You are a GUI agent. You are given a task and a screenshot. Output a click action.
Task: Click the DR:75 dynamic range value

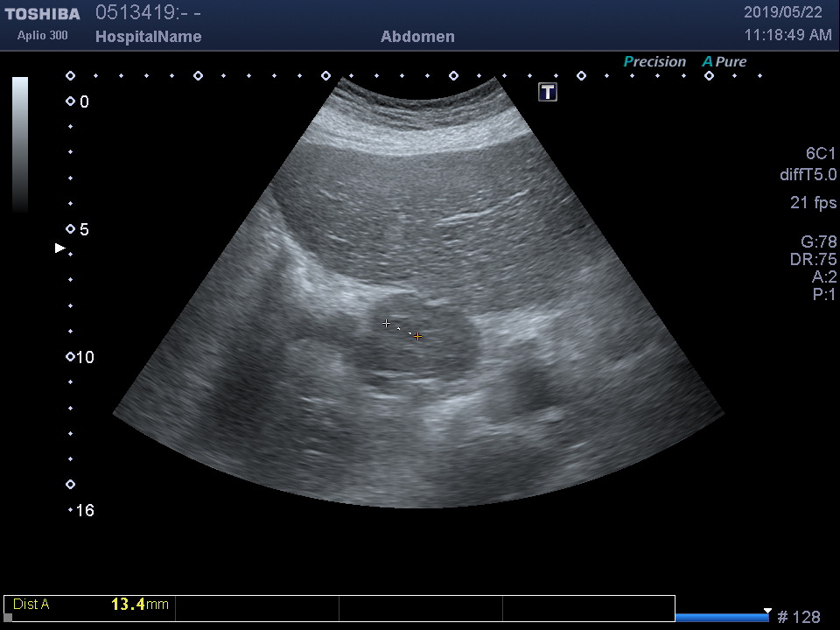pos(814,260)
